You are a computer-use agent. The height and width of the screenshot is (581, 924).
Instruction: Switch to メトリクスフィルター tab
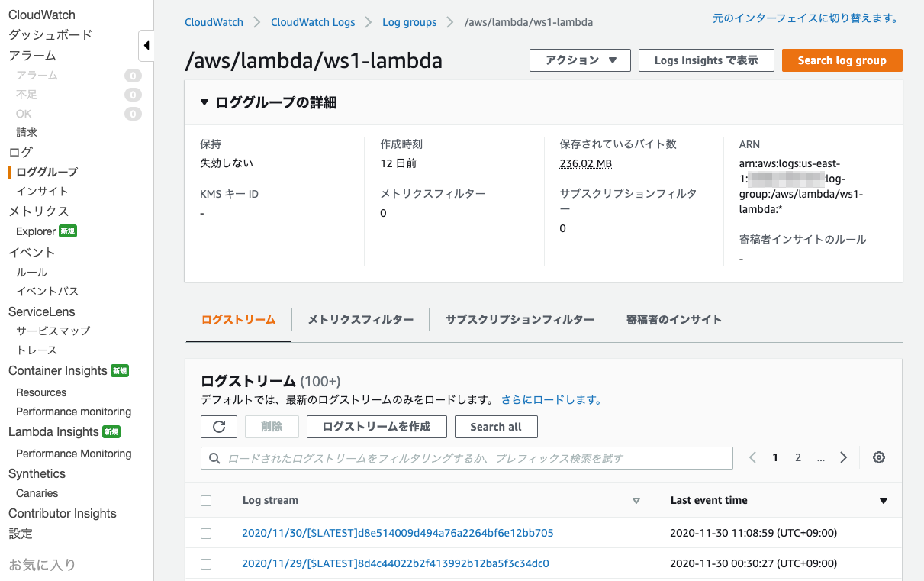point(361,320)
